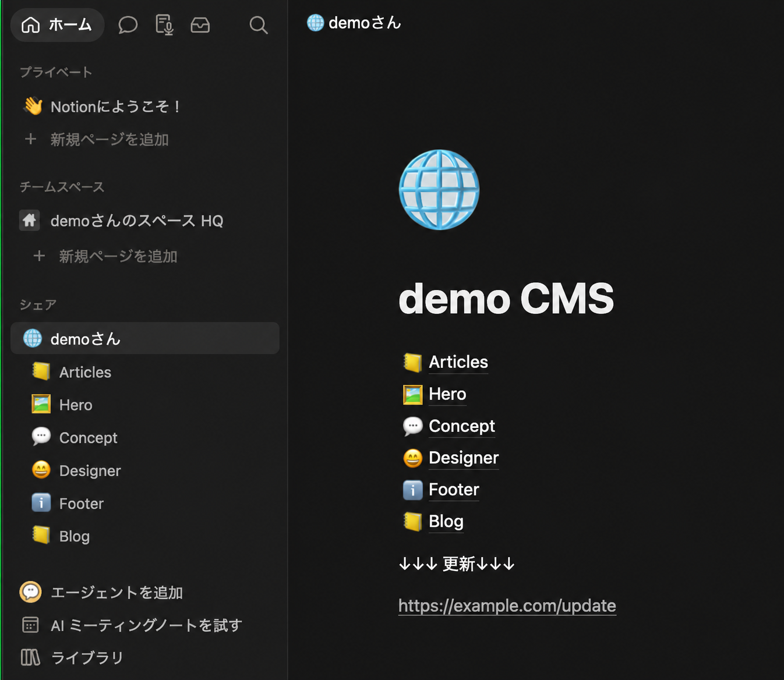Click the picture icon of sidebar Hero
784x680 pixels.
41,404
